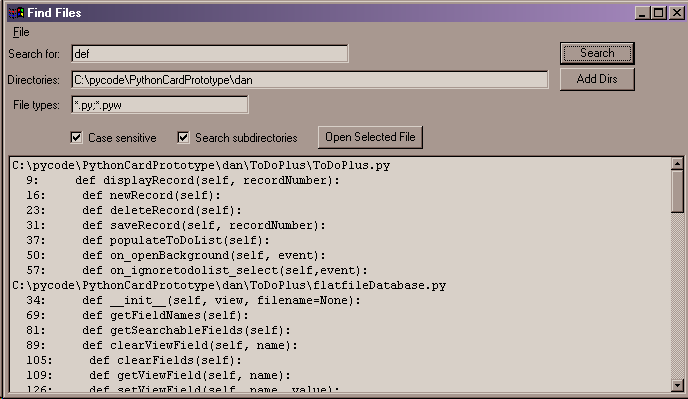The image size is (688, 399).
Task: Click the results list scroll down arrow
Action: [677, 385]
